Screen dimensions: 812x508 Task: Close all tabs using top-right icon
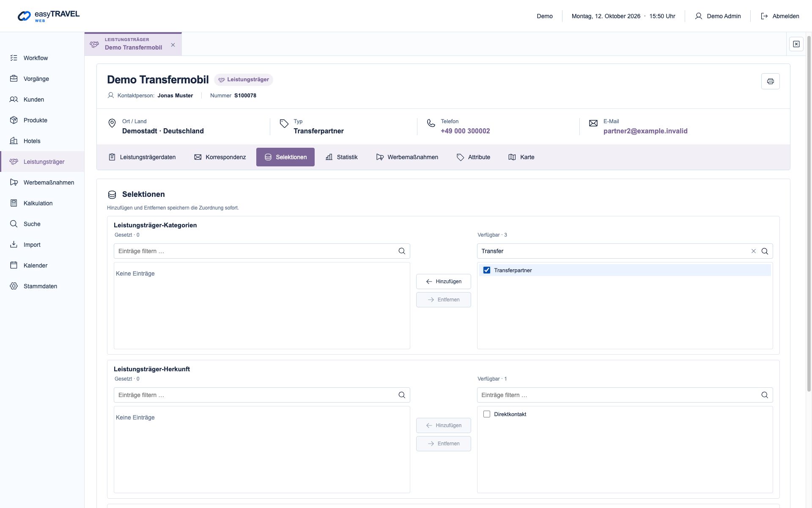tap(796, 44)
